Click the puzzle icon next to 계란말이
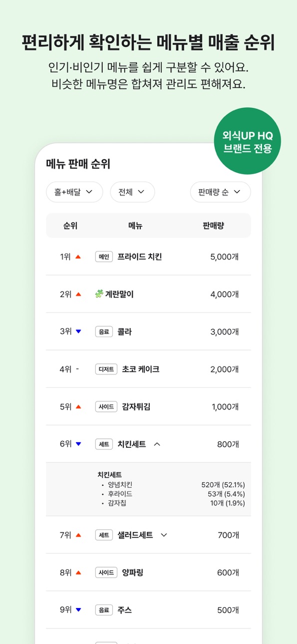The image size is (297, 644). (99, 294)
